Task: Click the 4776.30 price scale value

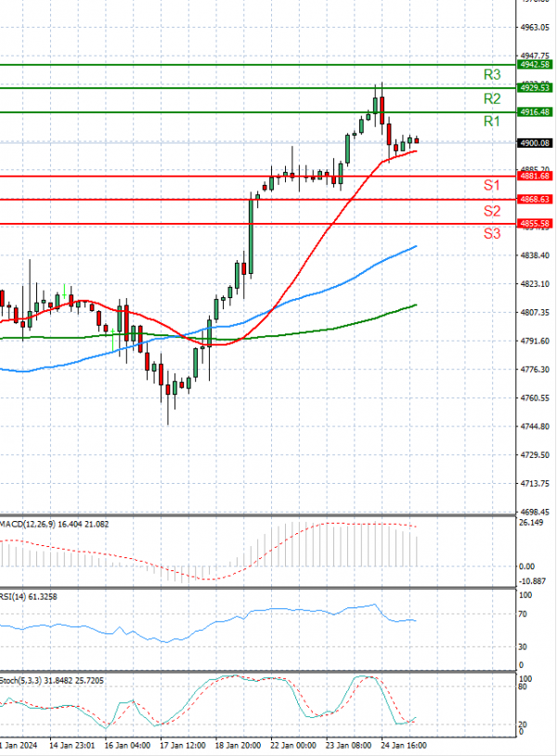Action: pos(535,370)
